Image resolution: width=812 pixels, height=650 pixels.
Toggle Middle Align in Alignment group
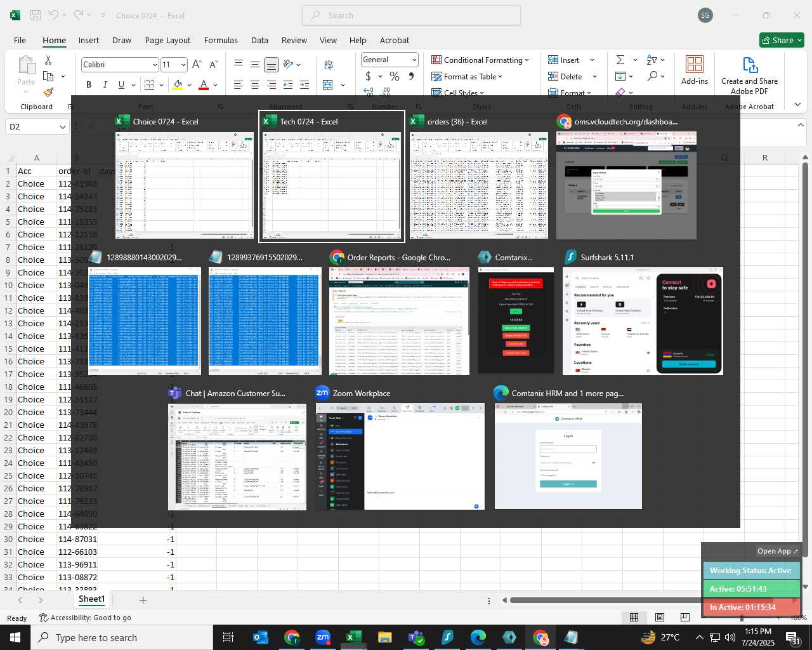pyautogui.click(x=254, y=64)
